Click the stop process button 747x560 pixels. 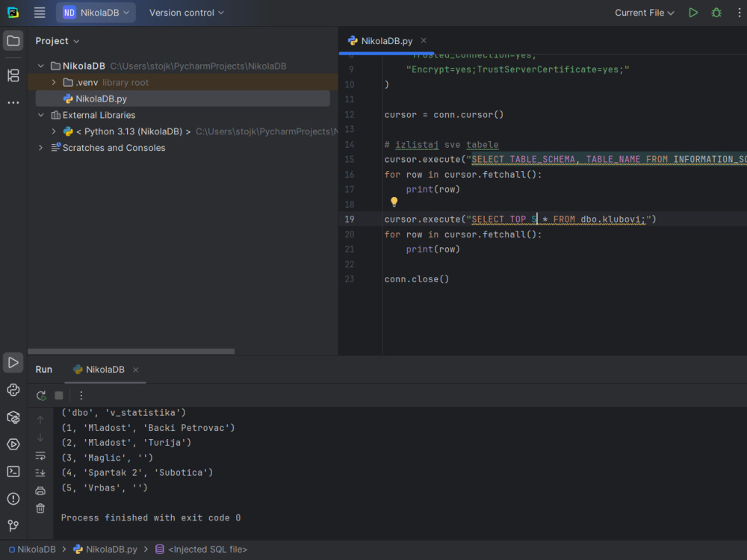59,396
